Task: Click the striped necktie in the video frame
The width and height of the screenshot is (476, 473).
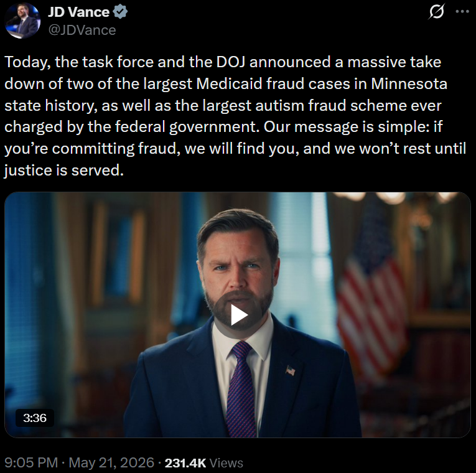Action: pos(241,388)
